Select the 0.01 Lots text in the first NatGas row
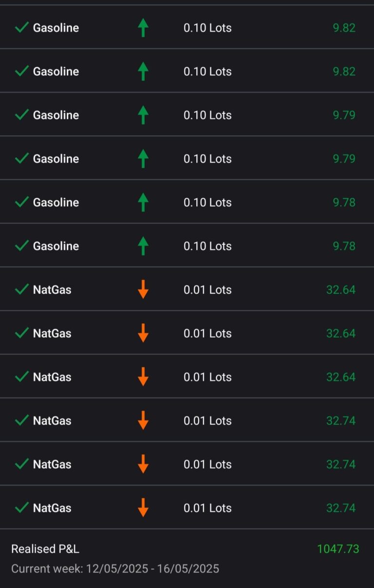The height and width of the screenshot is (588, 374). [x=207, y=289]
